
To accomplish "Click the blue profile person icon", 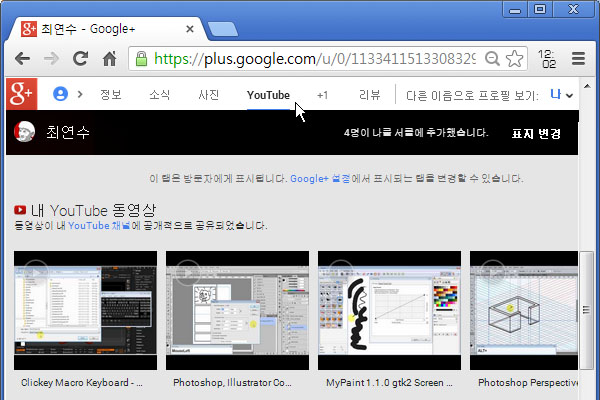I will [60, 94].
